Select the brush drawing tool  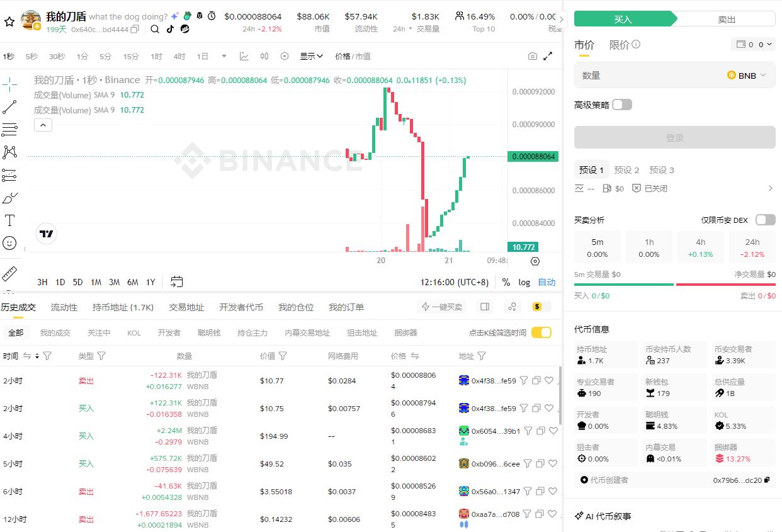click(x=9, y=198)
